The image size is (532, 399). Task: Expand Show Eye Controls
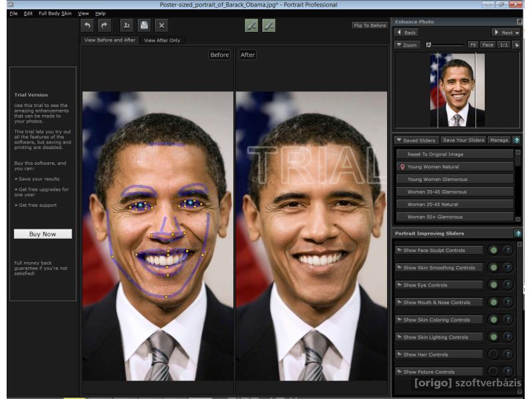tap(439, 285)
